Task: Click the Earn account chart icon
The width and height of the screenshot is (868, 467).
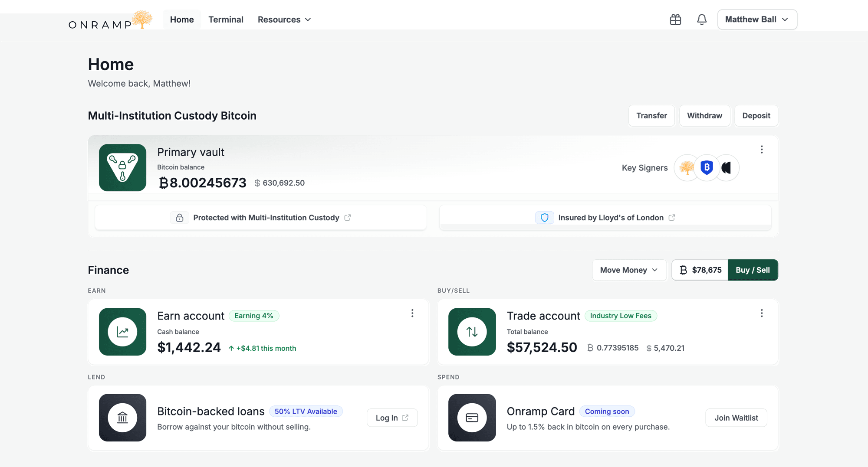Action: [122, 332]
